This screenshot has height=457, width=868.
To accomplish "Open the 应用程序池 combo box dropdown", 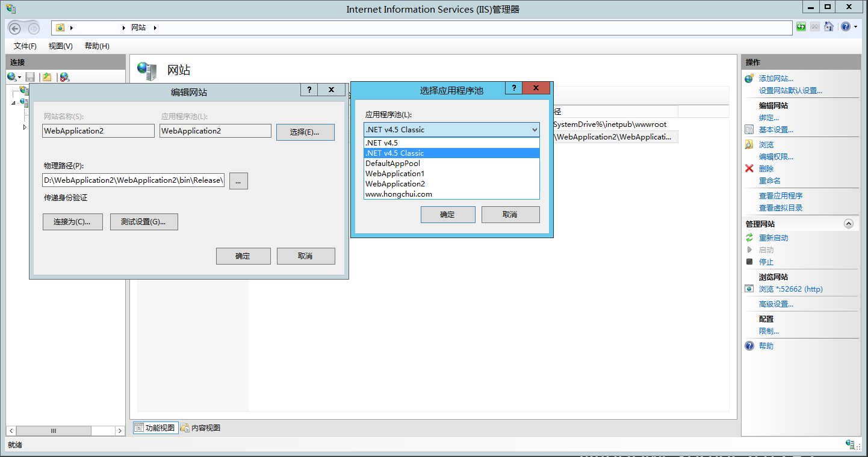I will pyautogui.click(x=535, y=129).
